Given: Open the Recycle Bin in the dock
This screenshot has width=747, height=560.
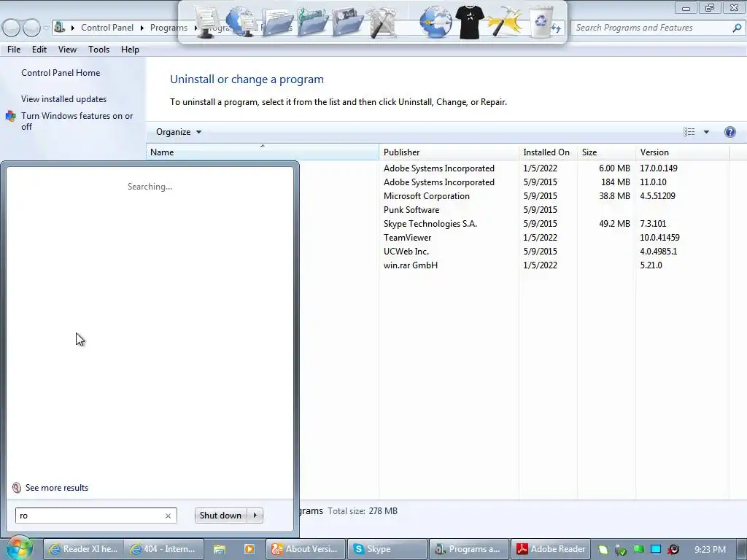Looking at the screenshot, I should (x=541, y=22).
